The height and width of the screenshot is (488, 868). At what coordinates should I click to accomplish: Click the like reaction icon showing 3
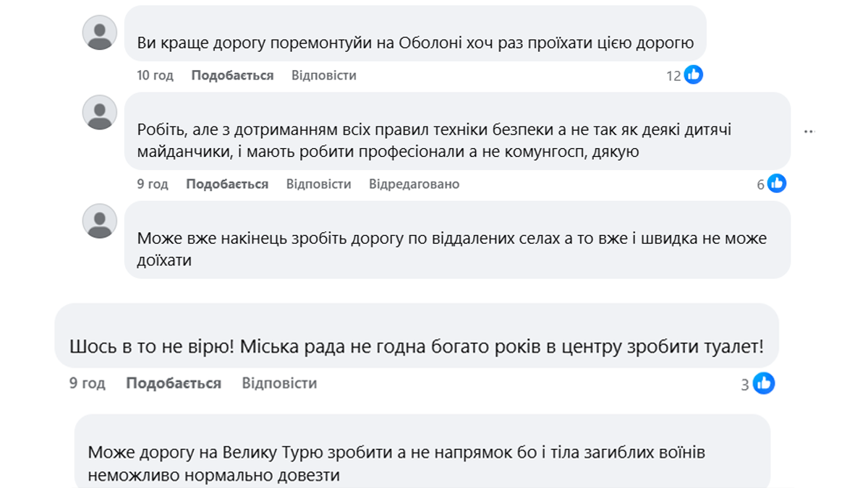[763, 383]
